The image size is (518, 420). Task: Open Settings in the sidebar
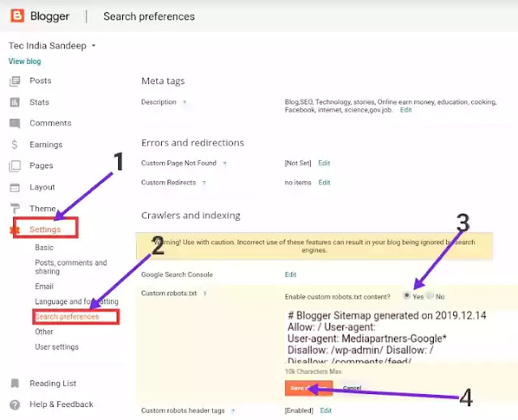pyautogui.click(x=45, y=230)
